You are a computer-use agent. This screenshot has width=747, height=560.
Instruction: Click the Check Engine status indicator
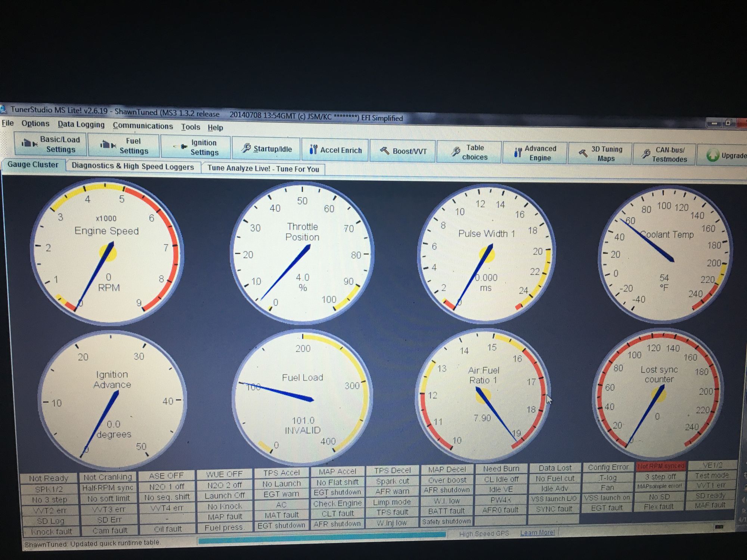point(337,503)
